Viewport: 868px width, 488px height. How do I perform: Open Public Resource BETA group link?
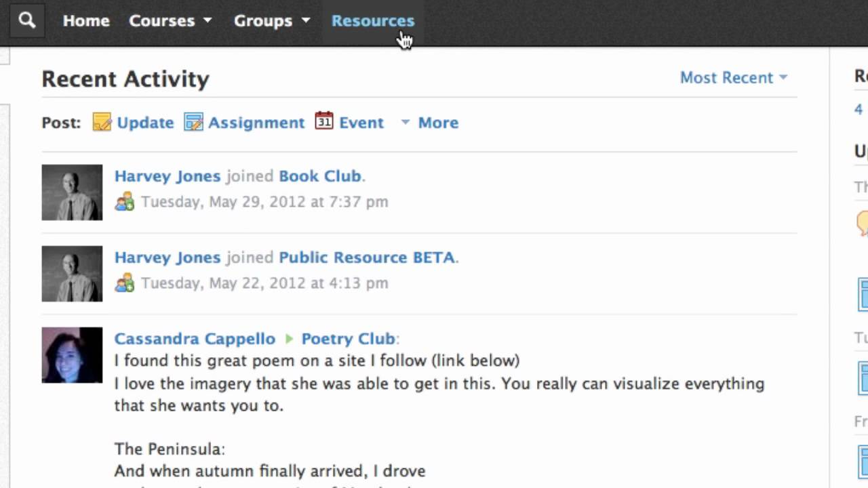367,258
